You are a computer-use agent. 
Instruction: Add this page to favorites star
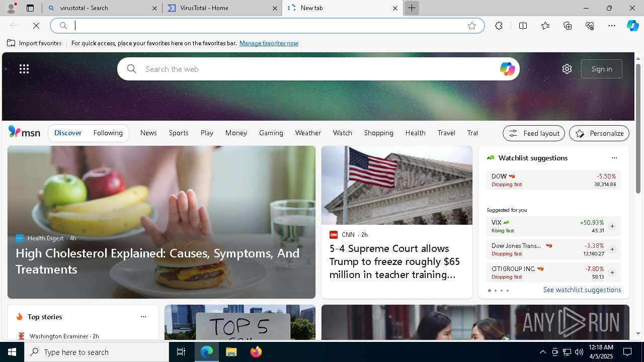point(472,26)
